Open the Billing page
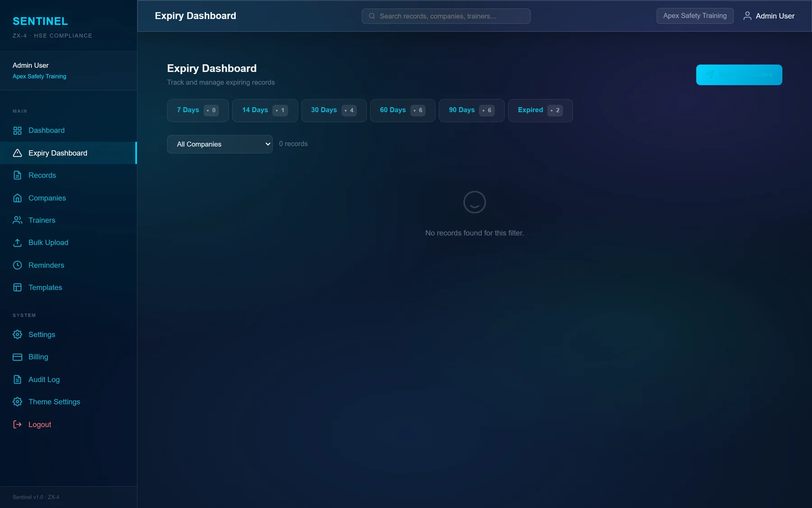This screenshot has height=508, width=812. click(68, 357)
